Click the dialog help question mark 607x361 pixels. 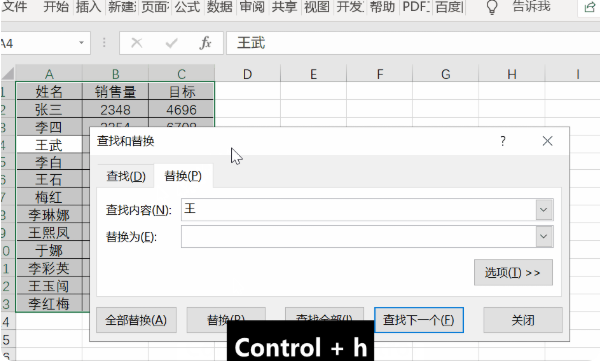coord(503,141)
